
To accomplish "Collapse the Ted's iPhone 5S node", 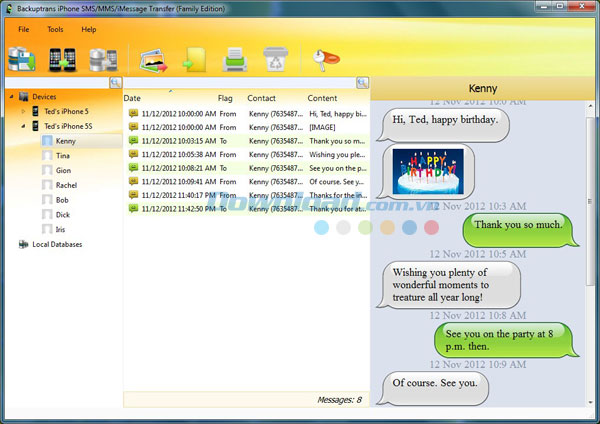I will coord(24,126).
